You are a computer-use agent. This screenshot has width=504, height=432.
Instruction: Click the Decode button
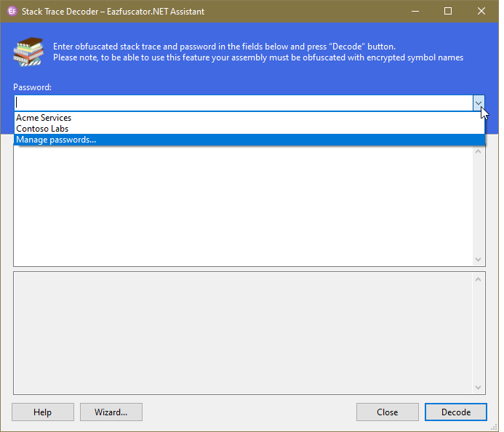pos(456,412)
